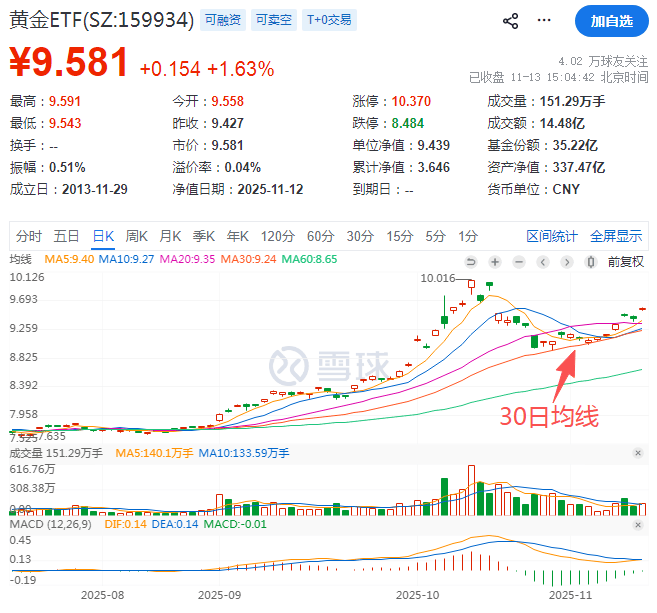Click the 溢价率 value 0.04%
Image resolution: width=657 pixels, height=613 pixels.
click(243, 168)
